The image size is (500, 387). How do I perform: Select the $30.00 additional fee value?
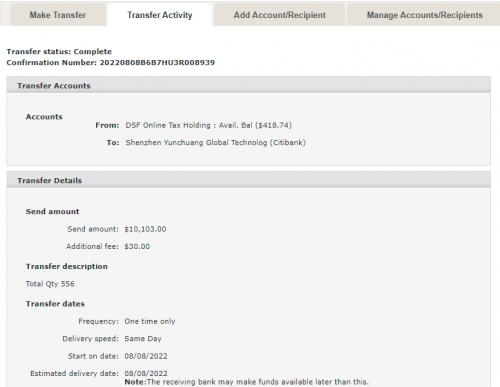pyautogui.click(x=137, y=247)
